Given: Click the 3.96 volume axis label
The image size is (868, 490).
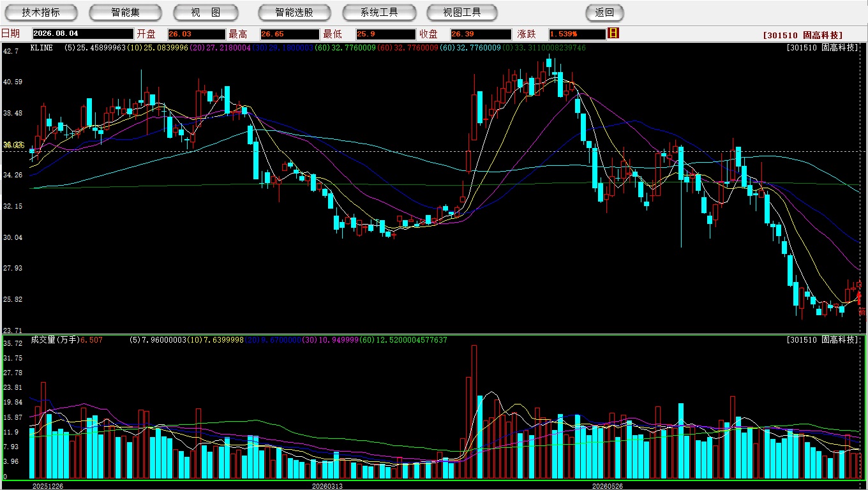Looking at the screenshot, I should coord(11,461).
